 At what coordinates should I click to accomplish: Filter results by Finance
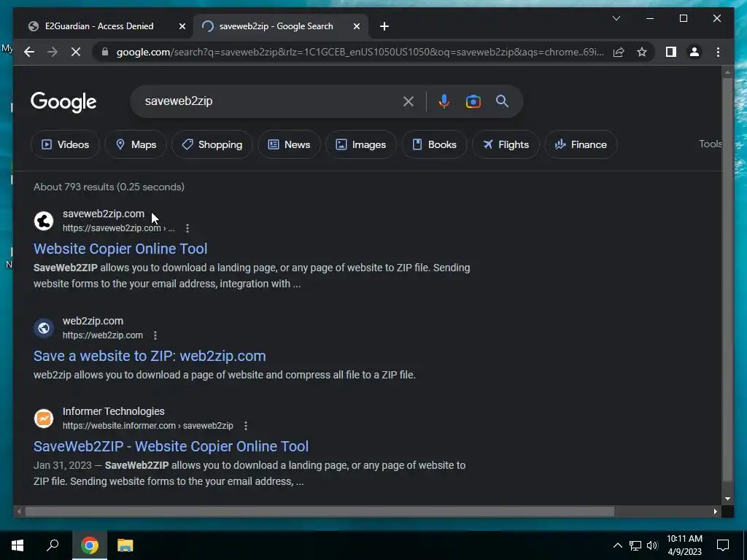coord(581,144)
